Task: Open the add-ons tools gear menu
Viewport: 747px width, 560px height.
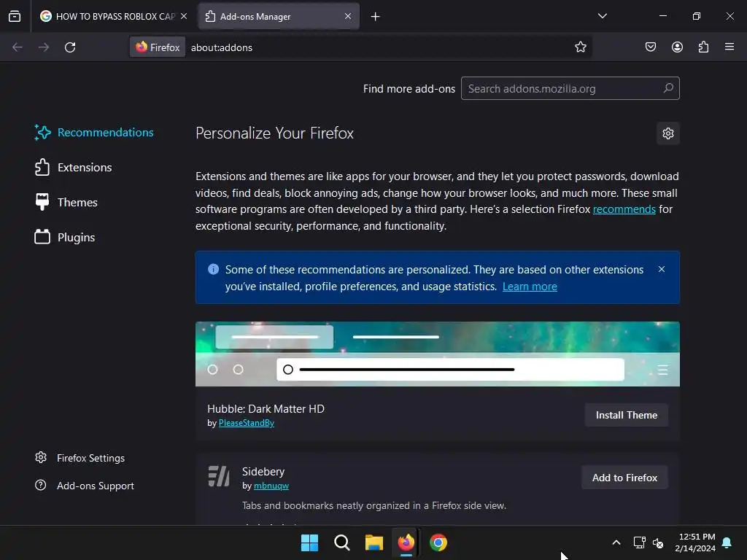Action: [668, 133]
